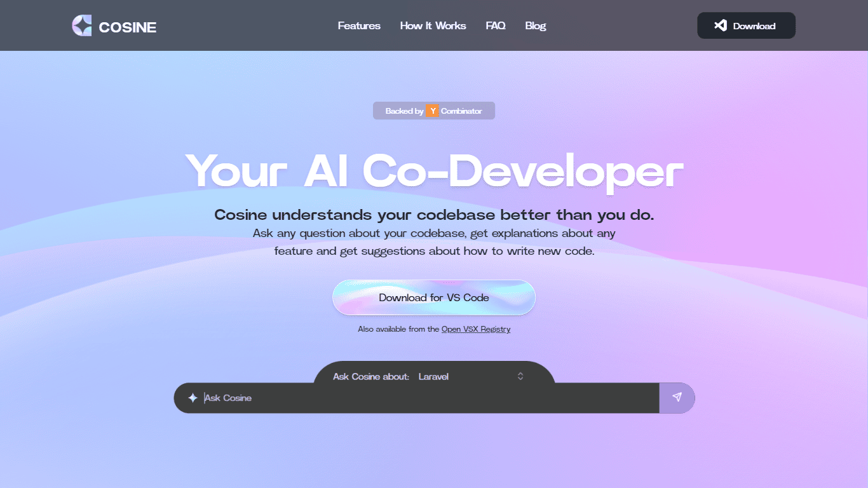Screen dimensions: 868x488
Task: Click the COSINE brand name
Action: click(x=128, y=27)
